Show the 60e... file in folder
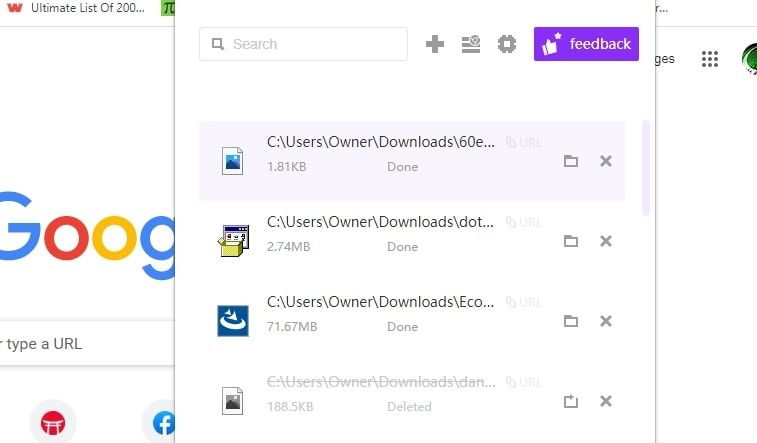The height and width of the screenshot is (443, 757). [x=571, y=161]
